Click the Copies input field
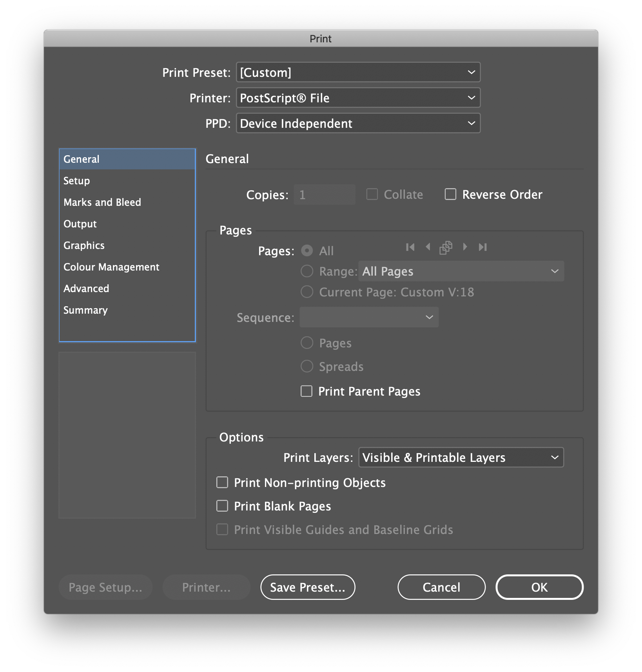 point(324,194)
